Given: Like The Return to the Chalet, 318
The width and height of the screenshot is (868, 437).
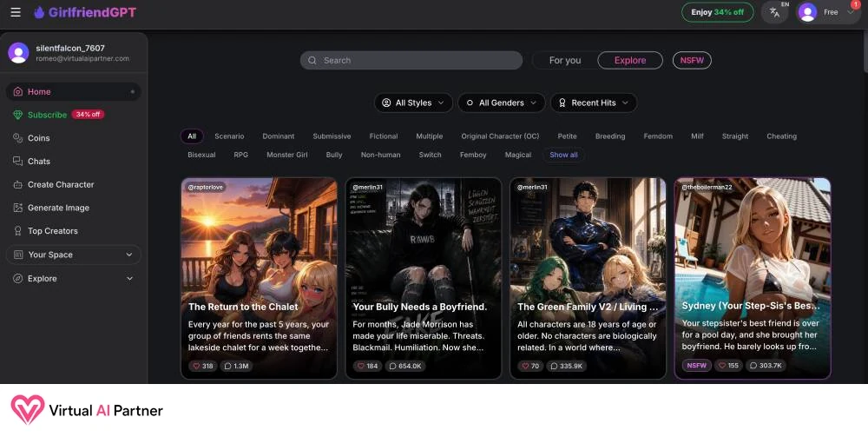Looking at the screenshot, I should 202,366.
